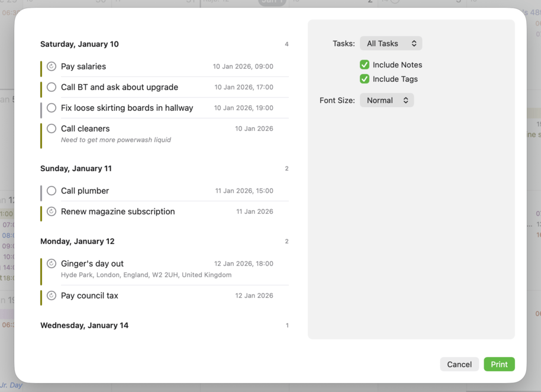Click the recurring icon on Renew magazine subscription
The height and width of the screenshot is (392, 541).
pyautogui.click(x=51, y=211)
